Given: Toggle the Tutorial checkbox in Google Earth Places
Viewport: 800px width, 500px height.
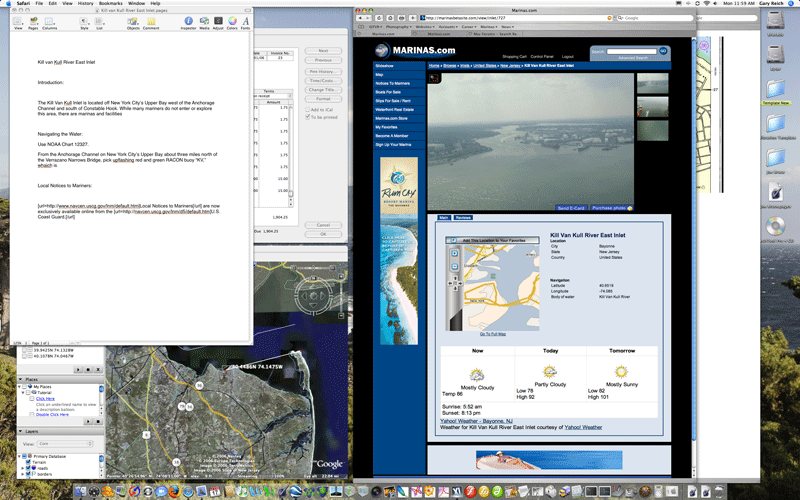Looking at the screenshot, I should click(29, 393).
